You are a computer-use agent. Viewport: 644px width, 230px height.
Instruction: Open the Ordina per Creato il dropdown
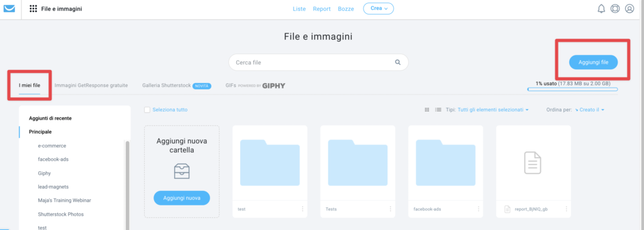click(589, 110)
